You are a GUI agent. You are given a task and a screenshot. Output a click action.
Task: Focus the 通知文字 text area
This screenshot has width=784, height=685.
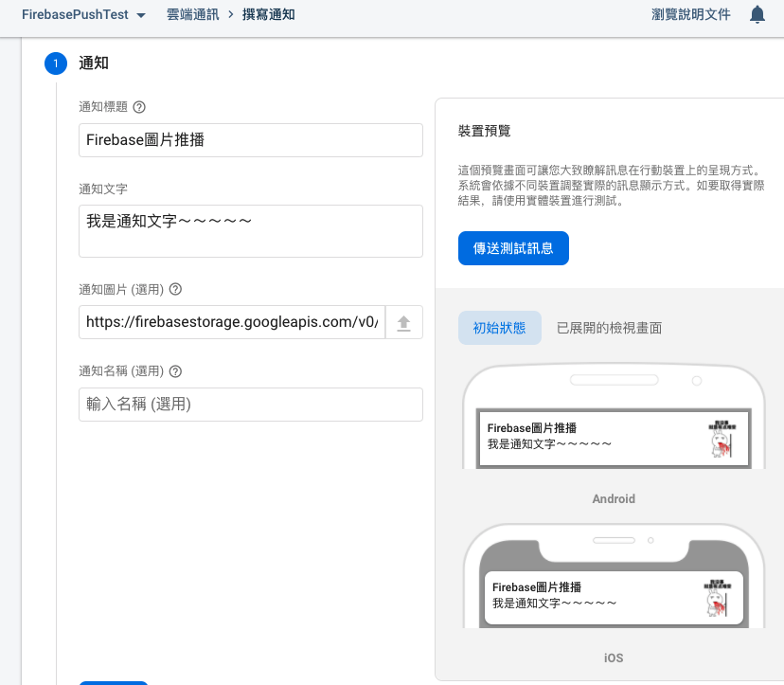[251, 231]
